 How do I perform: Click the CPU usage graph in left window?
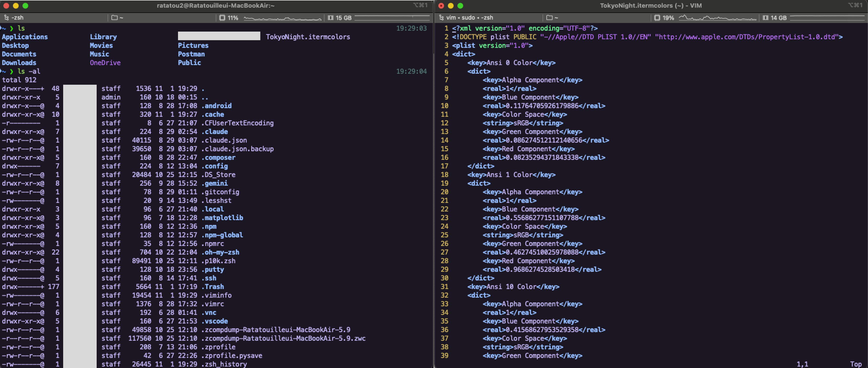click(x=282, y=18)
